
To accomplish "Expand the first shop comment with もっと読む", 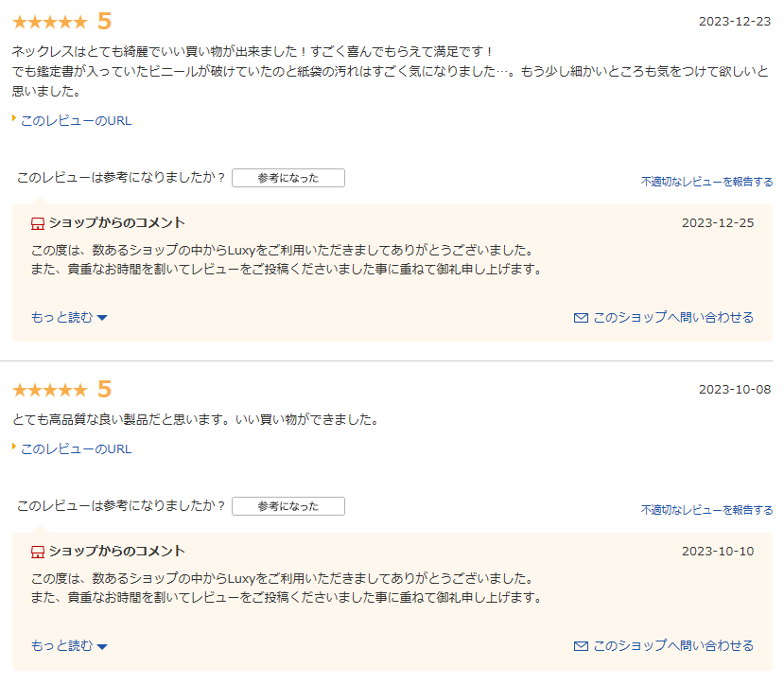I will [x=61, y=318].
